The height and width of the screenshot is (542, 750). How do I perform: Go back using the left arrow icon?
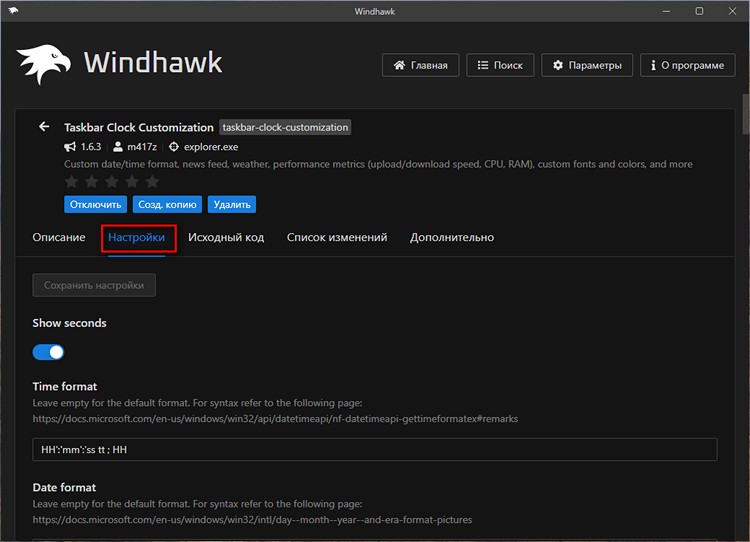click(44, 126)
